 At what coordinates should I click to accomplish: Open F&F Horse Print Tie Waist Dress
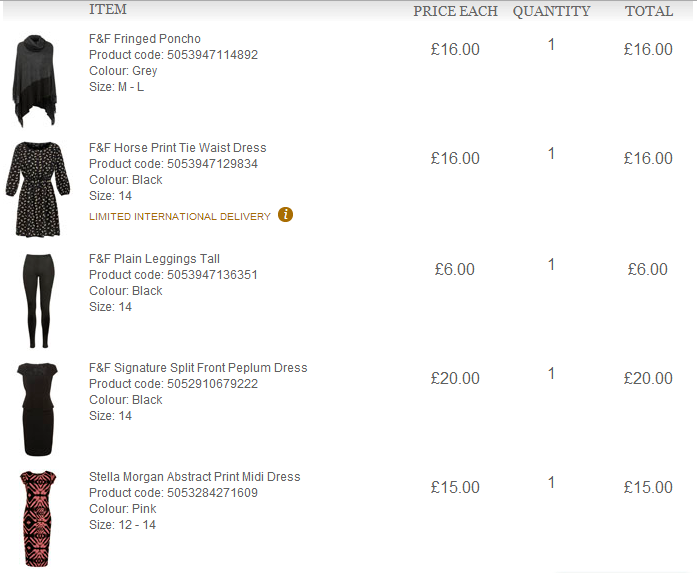coord(178,148)
